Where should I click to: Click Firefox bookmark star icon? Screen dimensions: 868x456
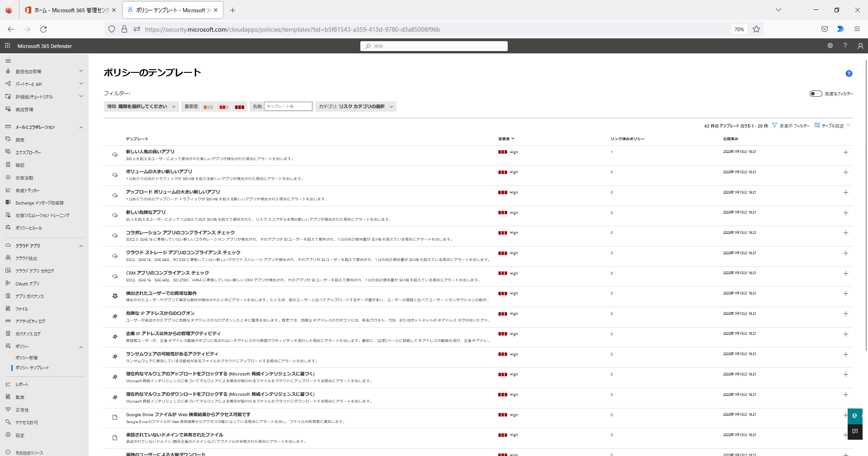coord(756,29)
